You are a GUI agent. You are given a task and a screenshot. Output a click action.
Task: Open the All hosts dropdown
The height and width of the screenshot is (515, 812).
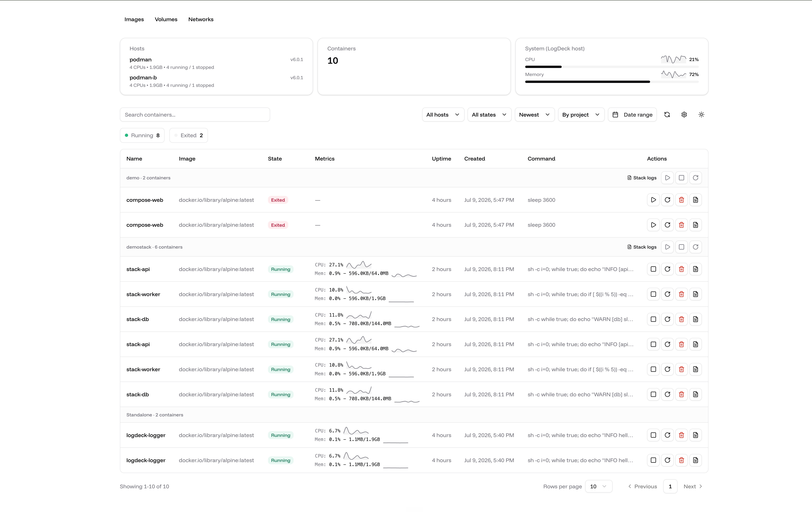pyautogui.click(x=443, y=115)
